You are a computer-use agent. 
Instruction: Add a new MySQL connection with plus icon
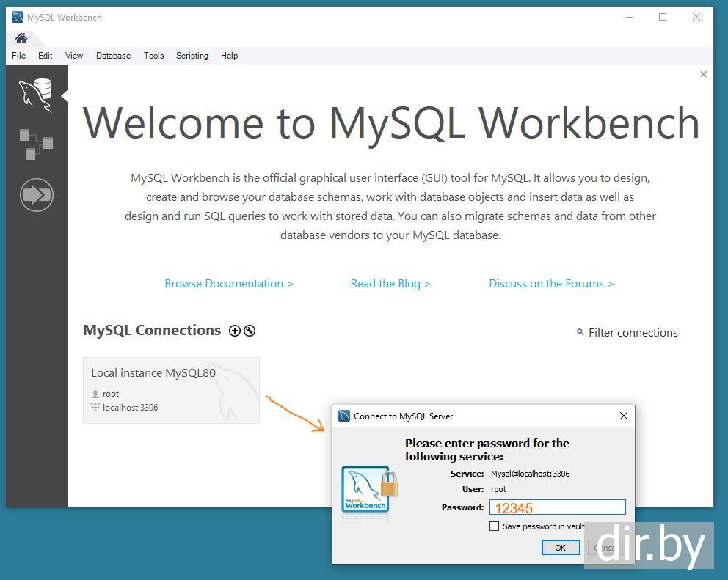click(x=235, y=331)
